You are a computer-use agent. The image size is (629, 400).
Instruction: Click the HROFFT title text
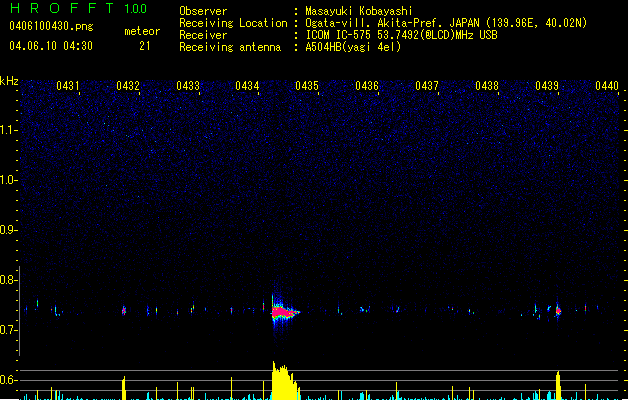59,9
